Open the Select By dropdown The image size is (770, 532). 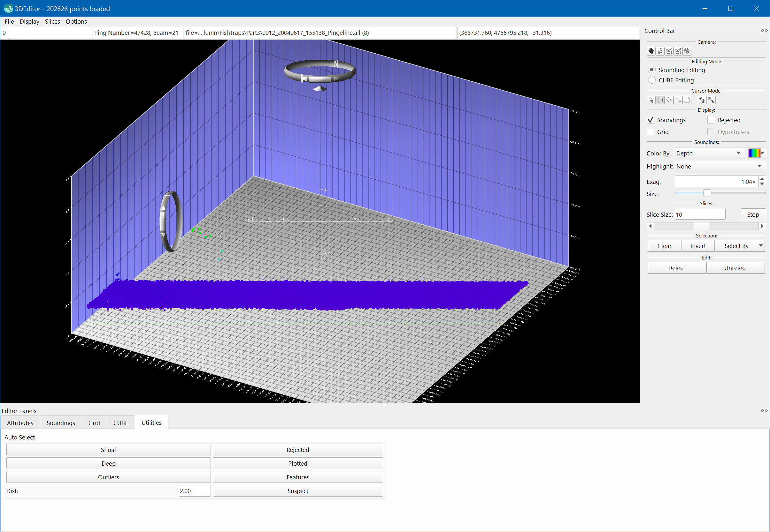740,246
